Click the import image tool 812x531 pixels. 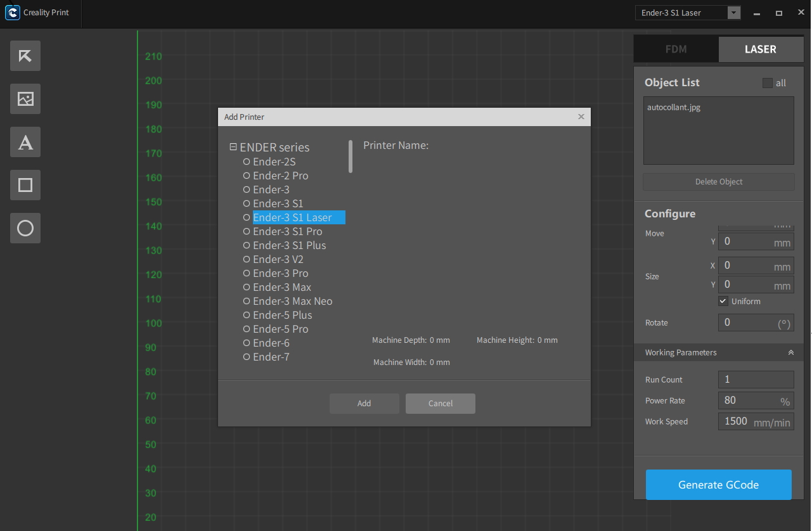coord(25,99)
